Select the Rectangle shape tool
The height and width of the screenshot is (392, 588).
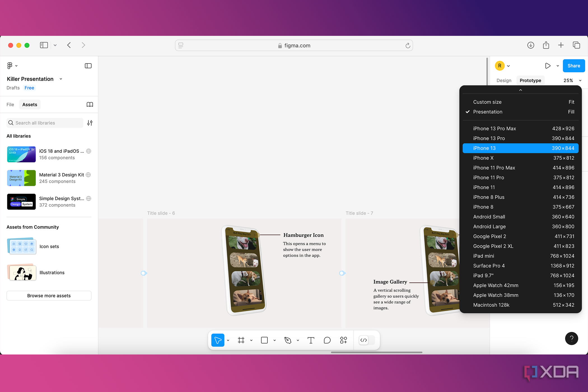(264, 340)
